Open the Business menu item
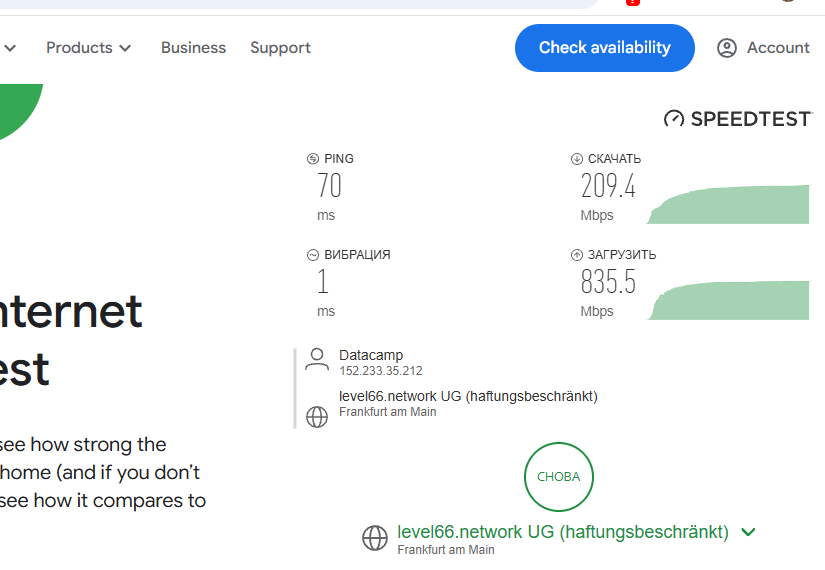The width and height of the screenshot is (825, 570). coord(194,48)
